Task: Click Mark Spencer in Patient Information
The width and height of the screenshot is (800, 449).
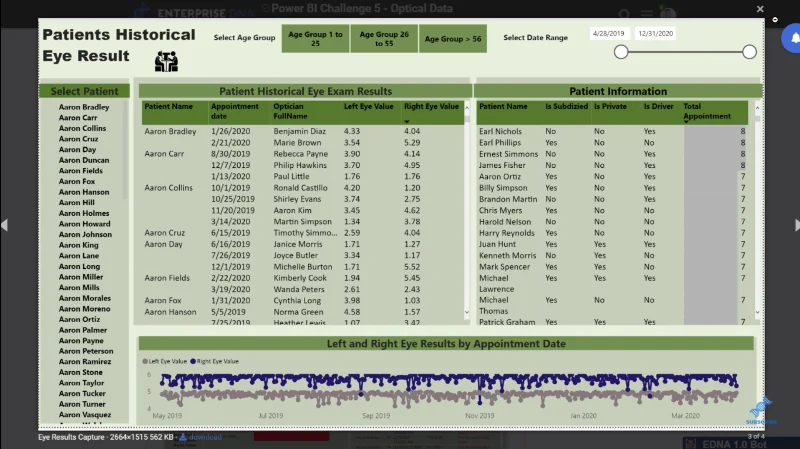Action: click(505, 267)
